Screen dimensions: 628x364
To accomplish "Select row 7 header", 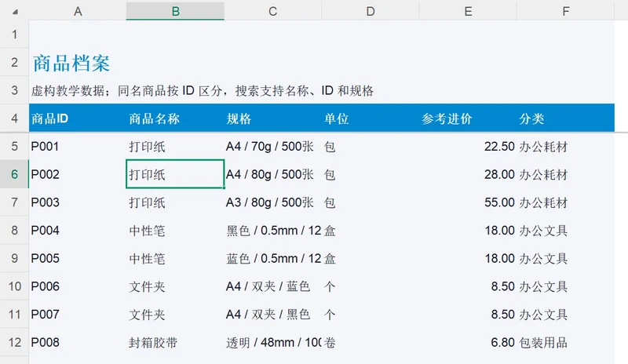I will (x=14, y=202).
